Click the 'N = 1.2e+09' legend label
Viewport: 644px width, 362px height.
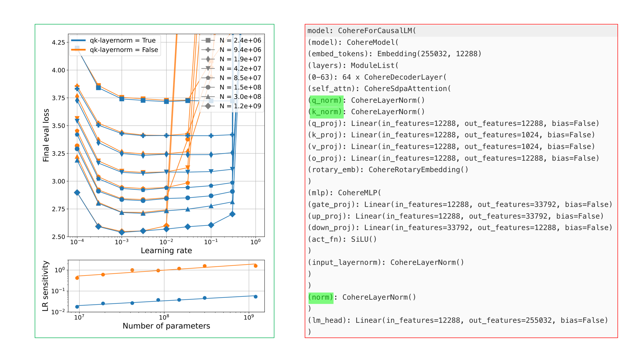[x=240, y=106]
